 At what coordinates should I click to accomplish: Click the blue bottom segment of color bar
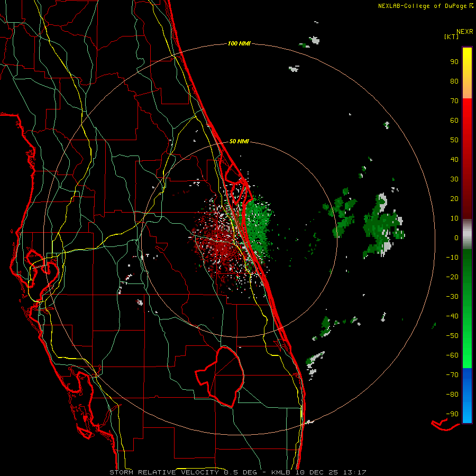(x=467, y=396)
